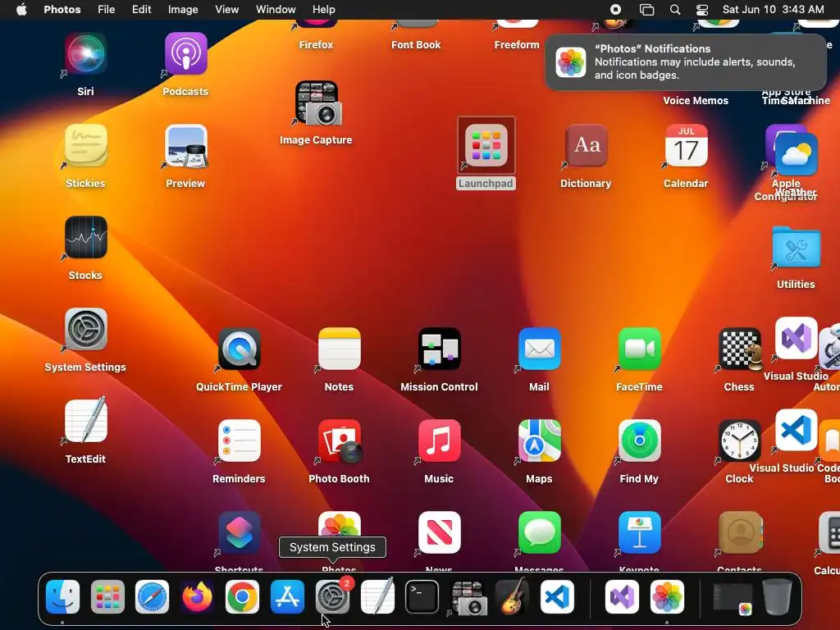Open the Contacts desktop icon
840x630 pixels.
click(740, 532)
